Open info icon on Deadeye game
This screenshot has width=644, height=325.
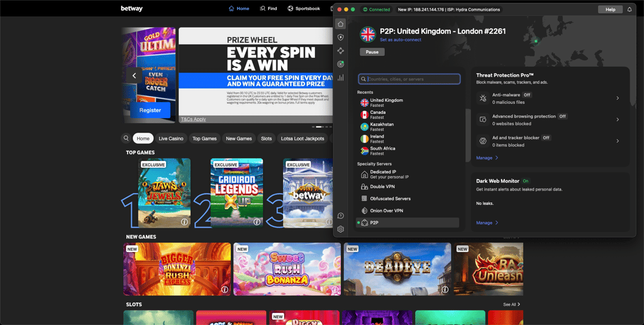[x=445, y=289]
